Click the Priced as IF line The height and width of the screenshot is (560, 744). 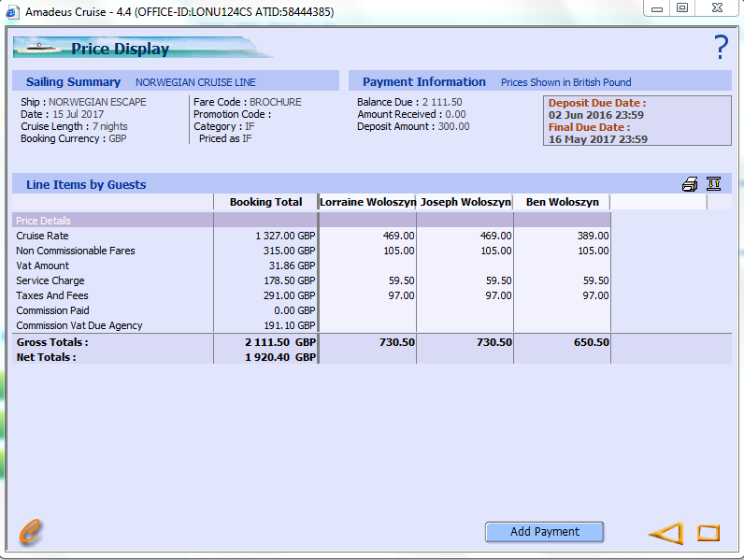pos(225,138)
